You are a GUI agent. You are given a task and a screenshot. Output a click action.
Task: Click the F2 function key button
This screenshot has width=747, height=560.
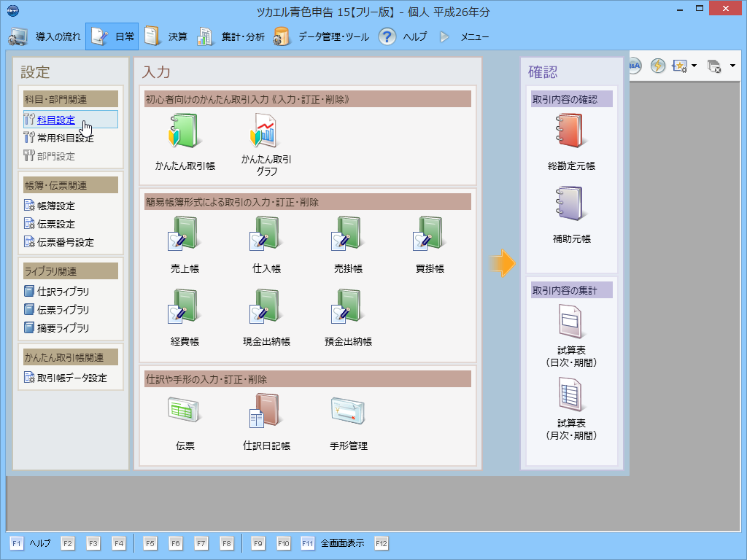click(x=68, y=543)
